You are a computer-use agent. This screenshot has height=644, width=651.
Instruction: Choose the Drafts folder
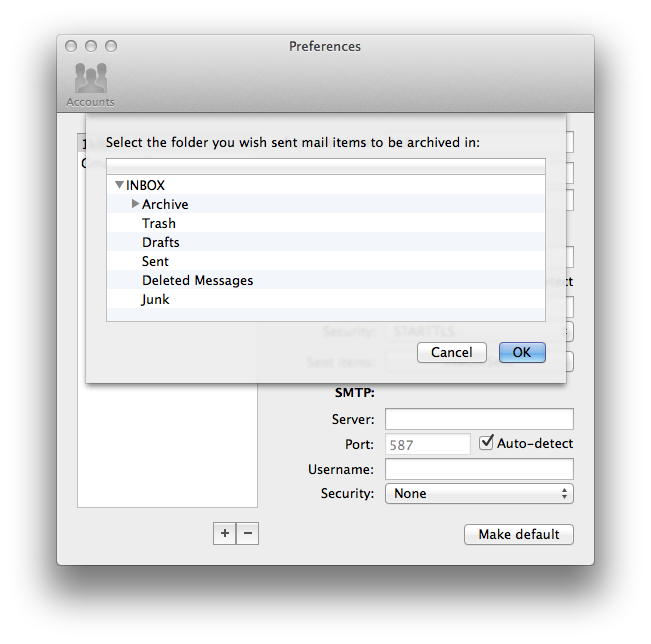[x=326, y=242]
